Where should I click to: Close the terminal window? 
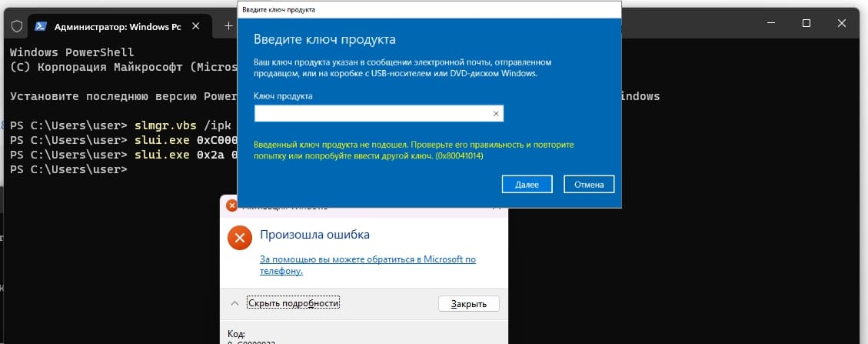[841, 23]
